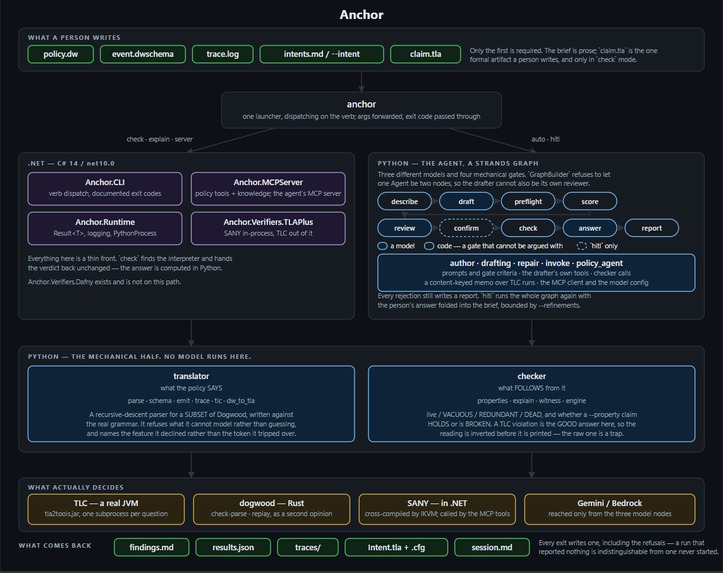Image resolution: width=723 pixels, height=573 pixels.
Task: Select the Anchor.Runtime module box
Action: 105,228
